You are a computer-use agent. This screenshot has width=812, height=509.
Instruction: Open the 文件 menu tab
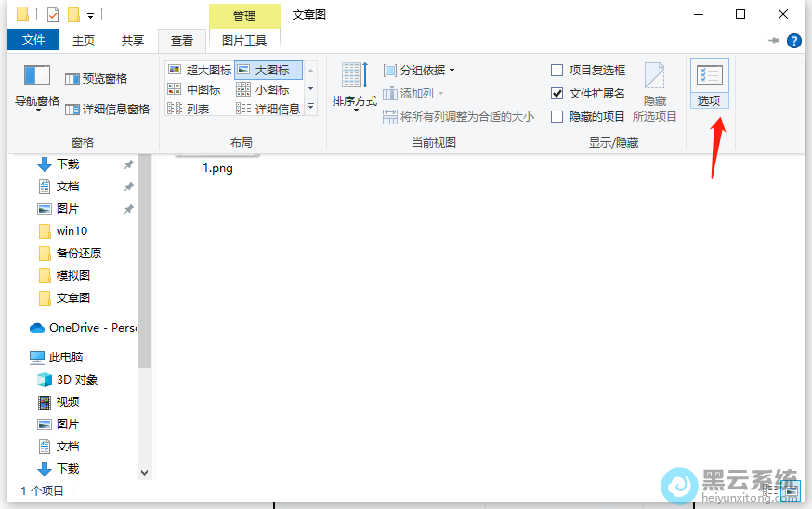[33, 40]
